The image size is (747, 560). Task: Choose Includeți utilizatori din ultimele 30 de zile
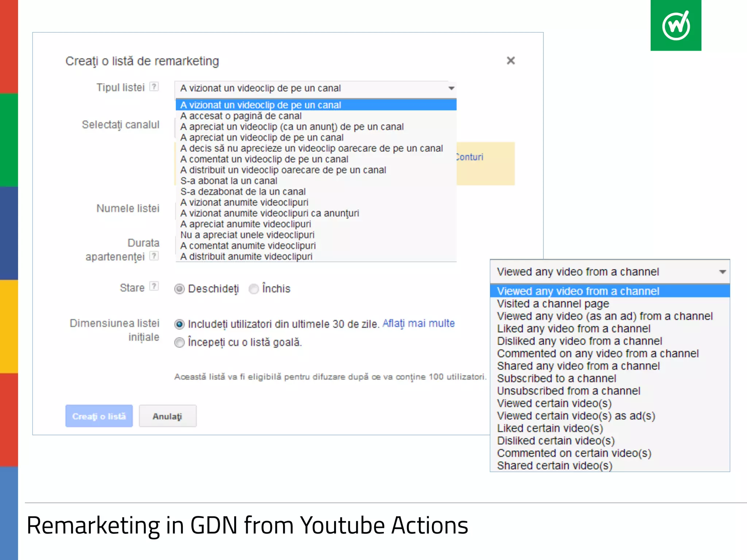179,324
